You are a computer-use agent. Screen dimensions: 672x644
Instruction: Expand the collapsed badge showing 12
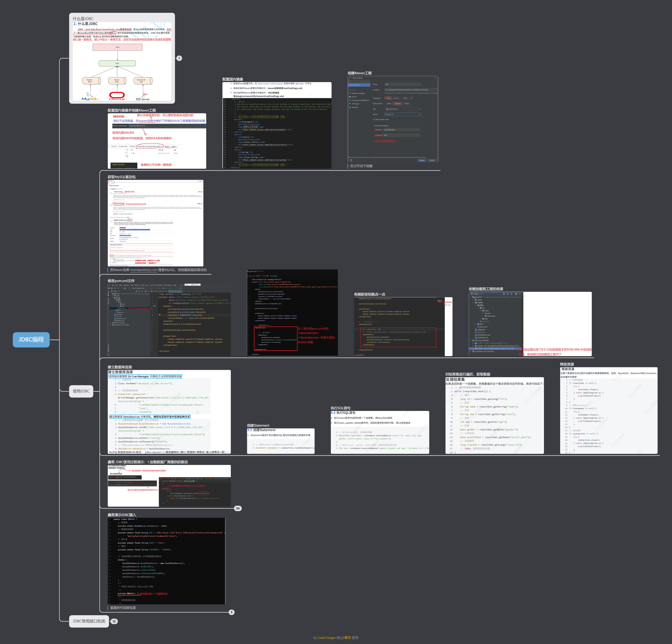pyautogui.click(x=114, y=621)
